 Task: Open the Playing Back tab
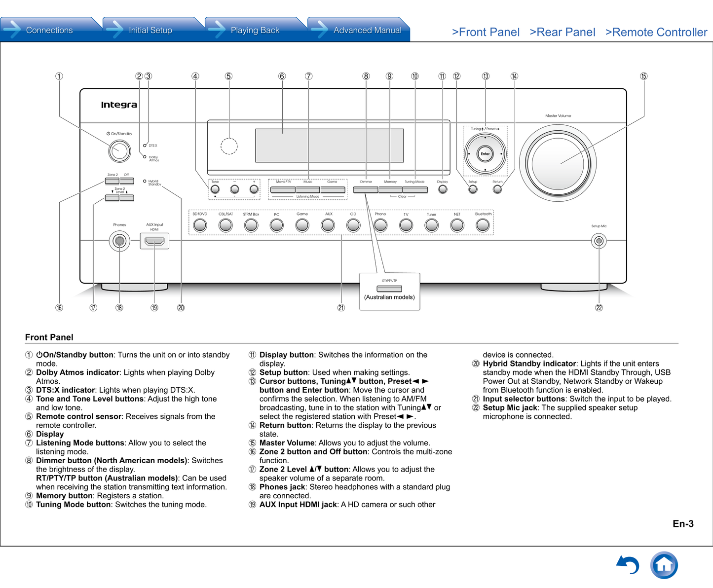[x=255, y=30]
